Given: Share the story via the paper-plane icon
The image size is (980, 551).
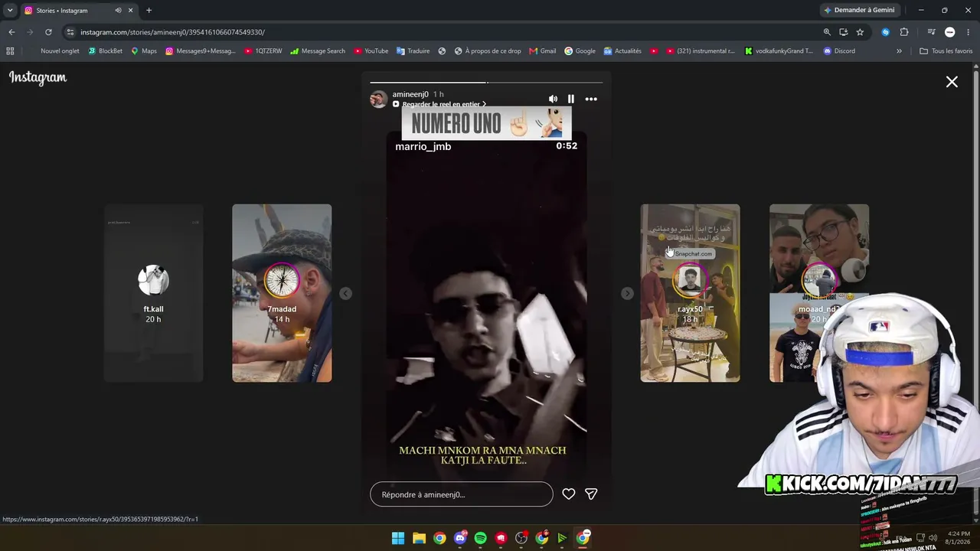Looking at the screenshot, I should pos(591,494).
